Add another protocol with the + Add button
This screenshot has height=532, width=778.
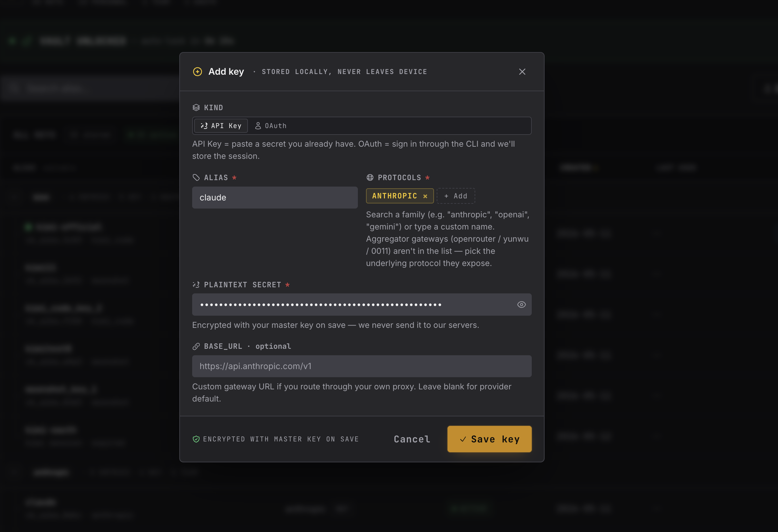(x=456, y=196)
